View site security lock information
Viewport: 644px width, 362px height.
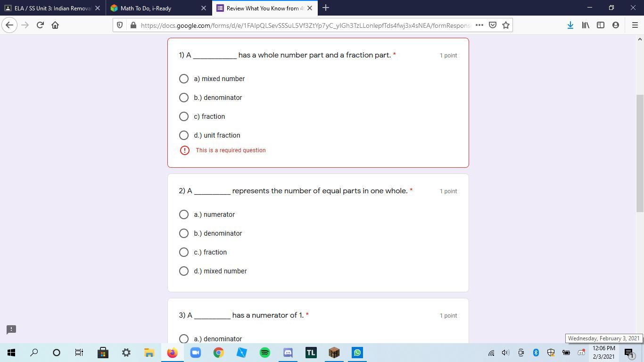point(133,25)
